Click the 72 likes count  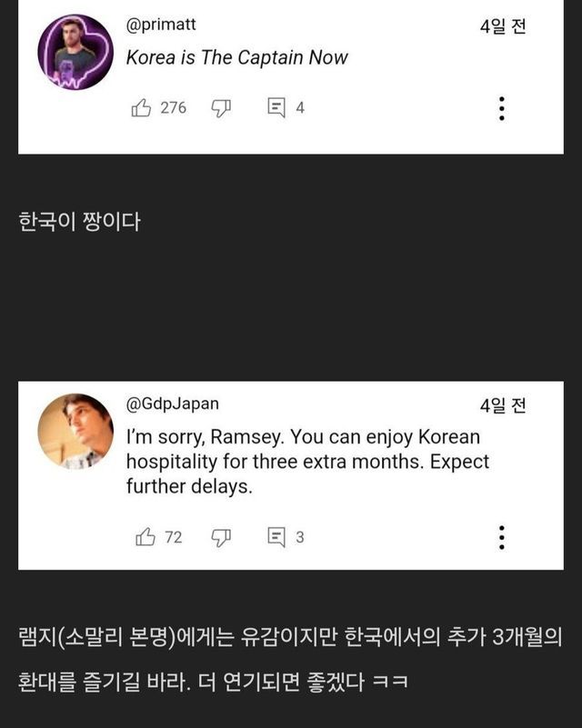173,537
